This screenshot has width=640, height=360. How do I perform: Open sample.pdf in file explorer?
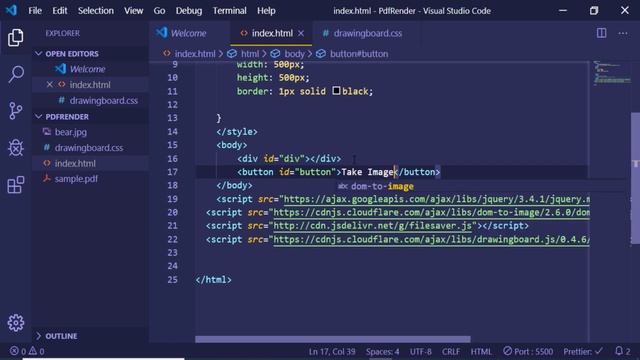[76, 179]
